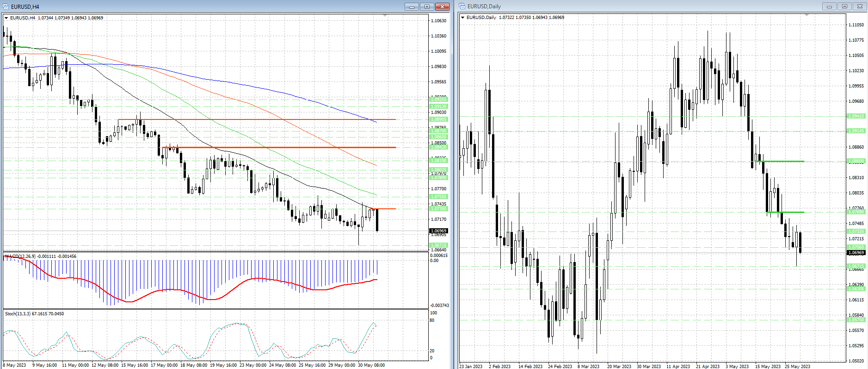This screenshot has height=369, width=868.
Task: Click the EURUSD,Daily chart window icon
Action: coord(462,6)
